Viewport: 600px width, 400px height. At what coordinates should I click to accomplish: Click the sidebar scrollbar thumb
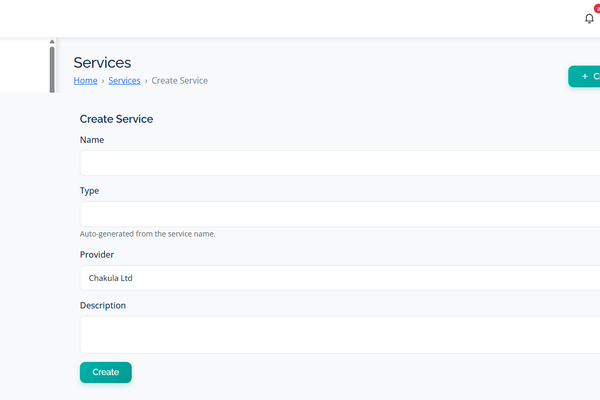(x=52, y=68)
